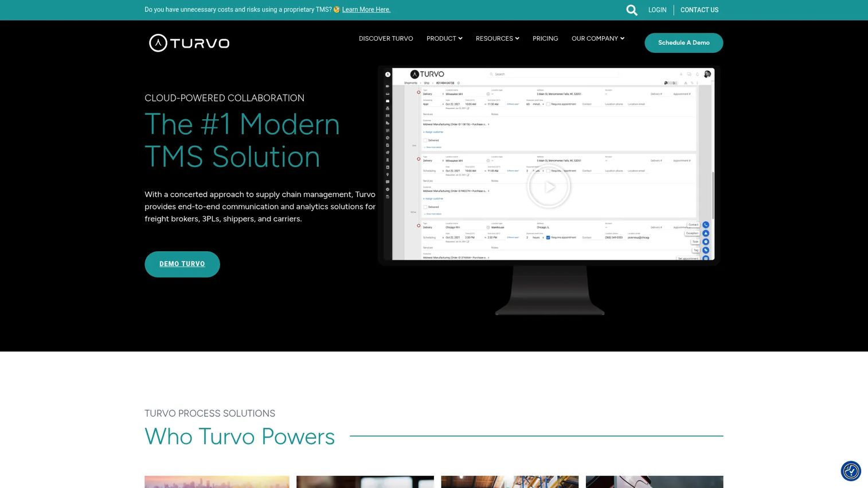Expand the OUR COMPANY dropdown menu

point(598,38)
